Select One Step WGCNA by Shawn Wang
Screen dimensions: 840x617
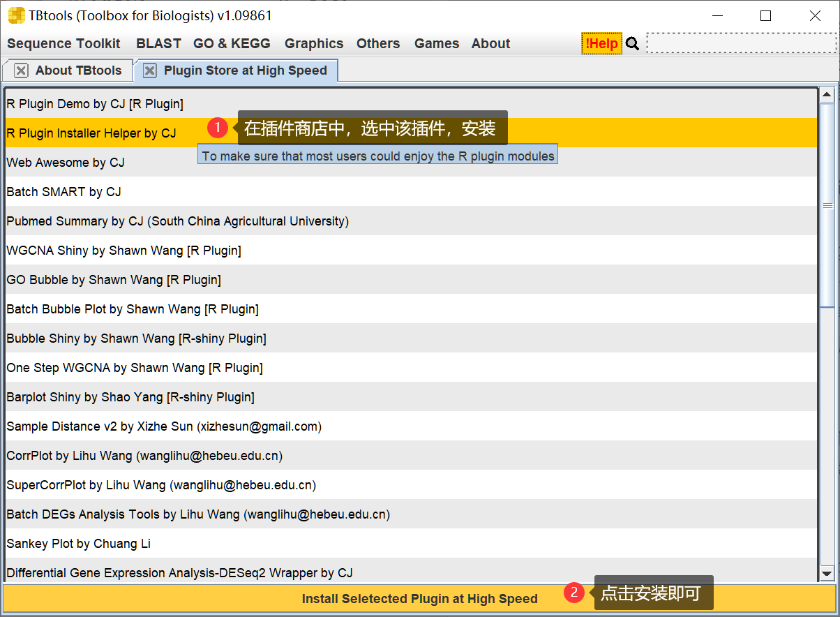click(x=411, y=367)
